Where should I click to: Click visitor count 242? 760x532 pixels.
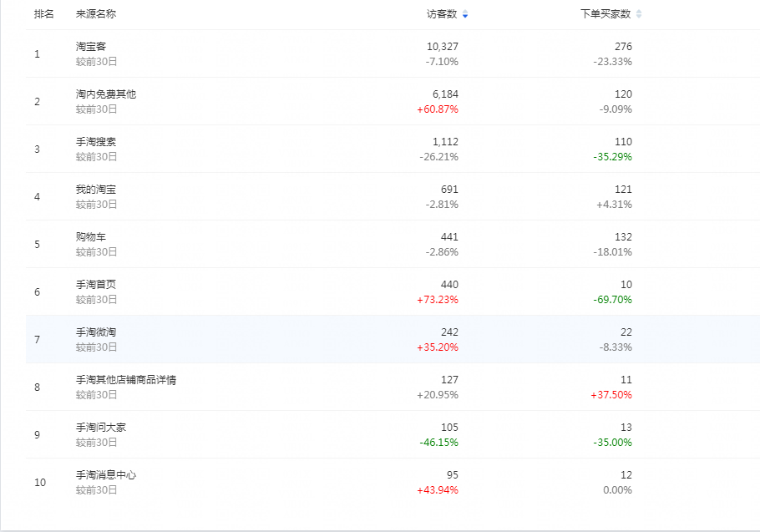click(450, 332)
